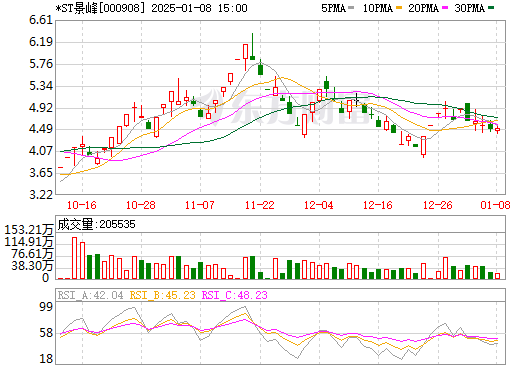
Task: Click the 76.61万 volume axis label
Action: (32, 254)
